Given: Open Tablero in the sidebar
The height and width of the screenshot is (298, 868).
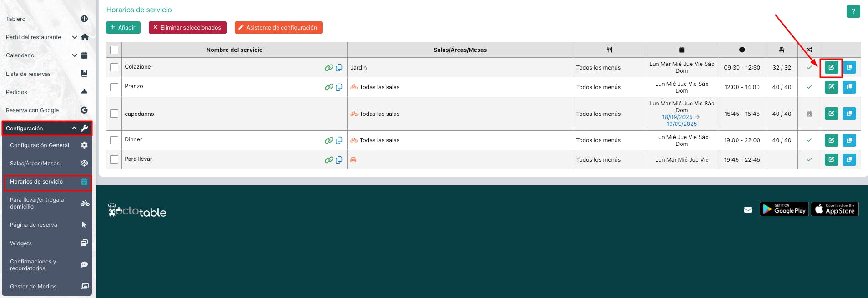Looking at the screenshot, I should pyautogui.click(x=47, y=19).
